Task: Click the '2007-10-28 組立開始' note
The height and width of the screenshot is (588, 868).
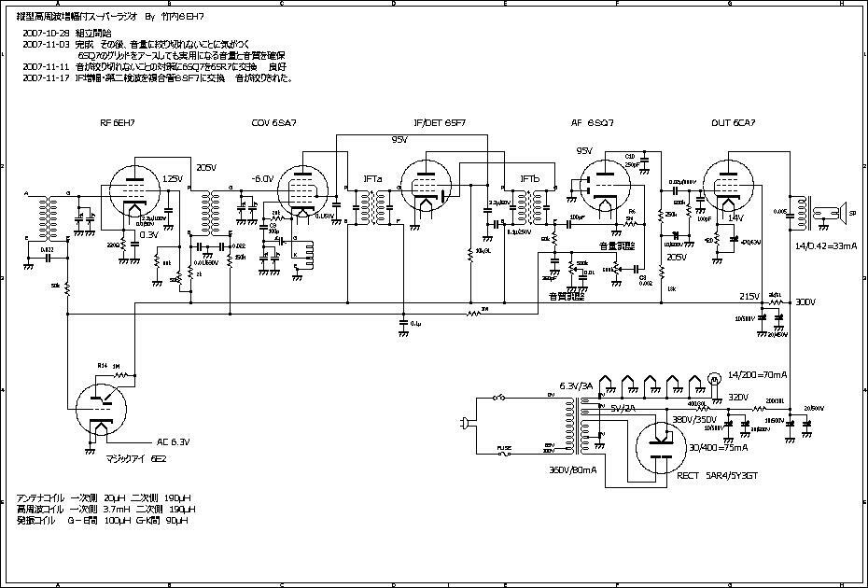Action: tap(67, 34)
